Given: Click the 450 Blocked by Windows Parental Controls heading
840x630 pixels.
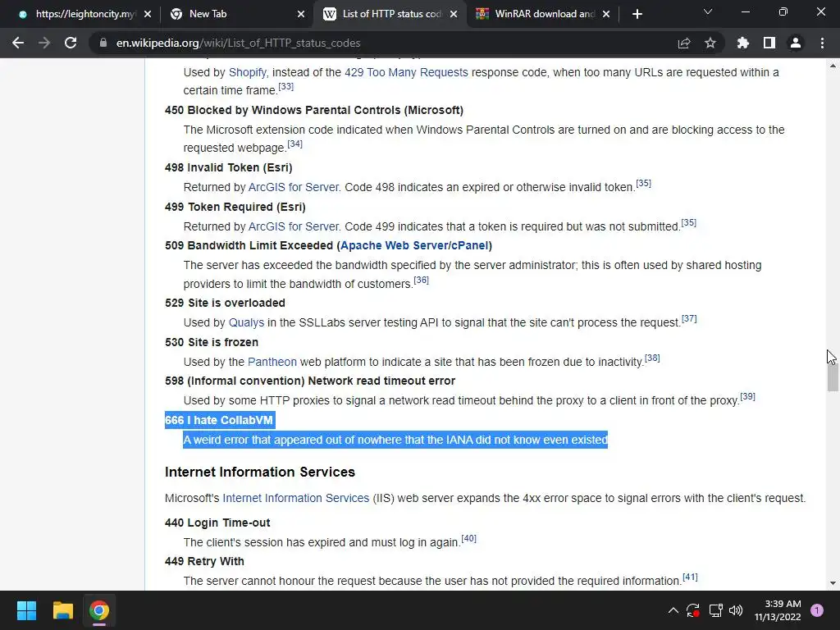Looking at the screenshot, I should [314, 111].
